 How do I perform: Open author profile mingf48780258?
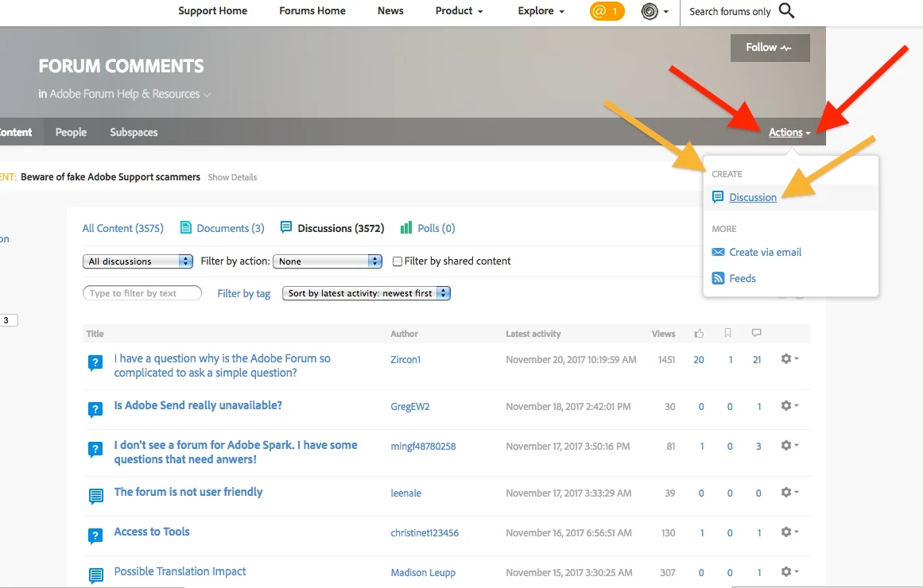click(423, 447)
